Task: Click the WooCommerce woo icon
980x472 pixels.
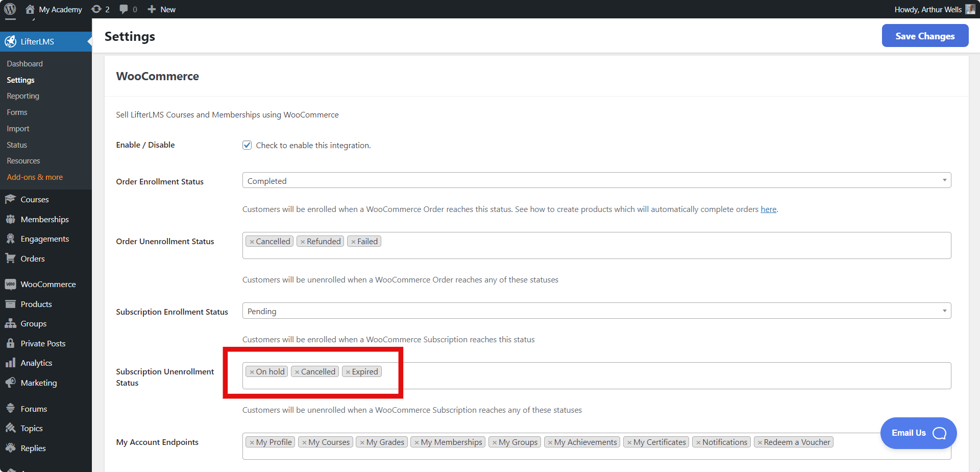Action: click(x=10, y=284)
